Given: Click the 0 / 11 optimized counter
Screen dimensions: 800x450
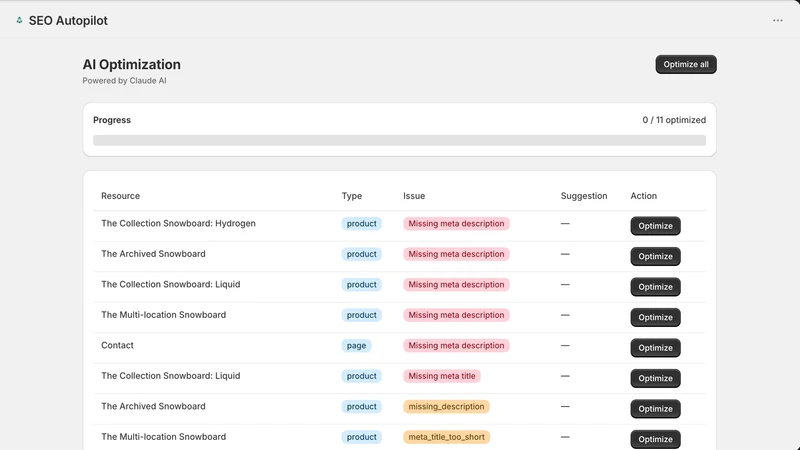Looking at the screenshot, I should click(x=674, y=120).
